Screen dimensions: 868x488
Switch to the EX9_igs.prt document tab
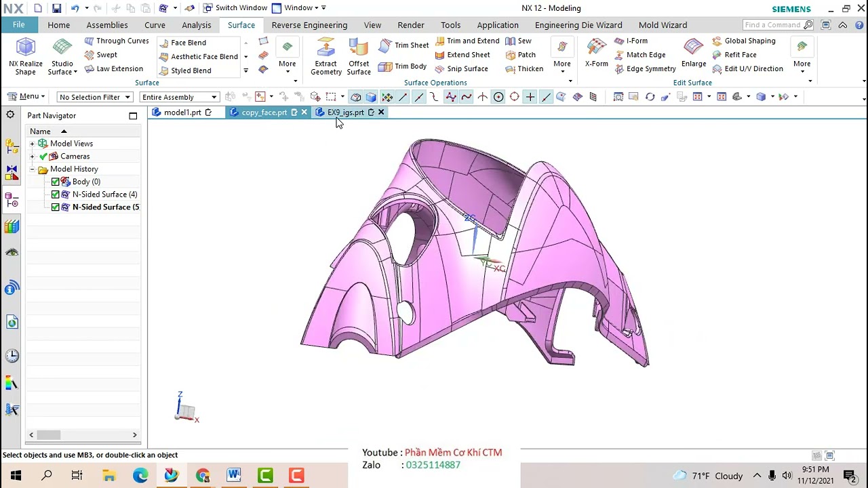pyautogui.click(x=346, y=113)
